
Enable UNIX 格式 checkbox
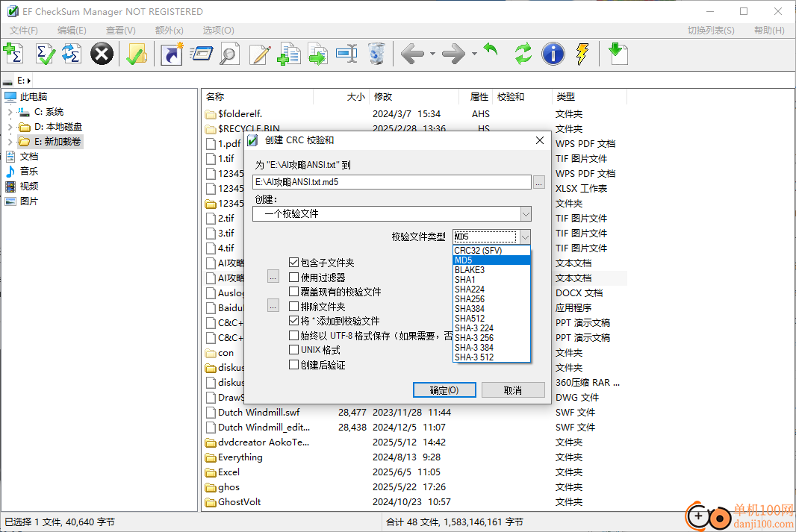[x=293, y=349]
